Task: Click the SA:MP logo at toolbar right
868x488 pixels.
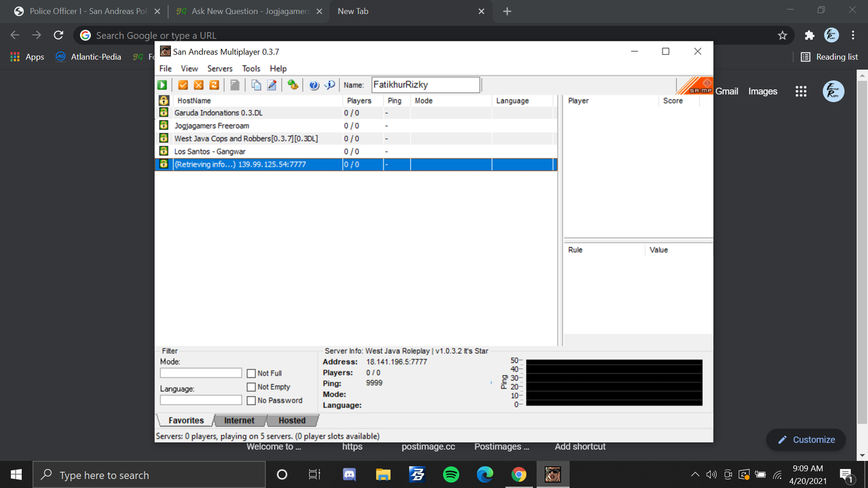Action: tap(695, 86)
